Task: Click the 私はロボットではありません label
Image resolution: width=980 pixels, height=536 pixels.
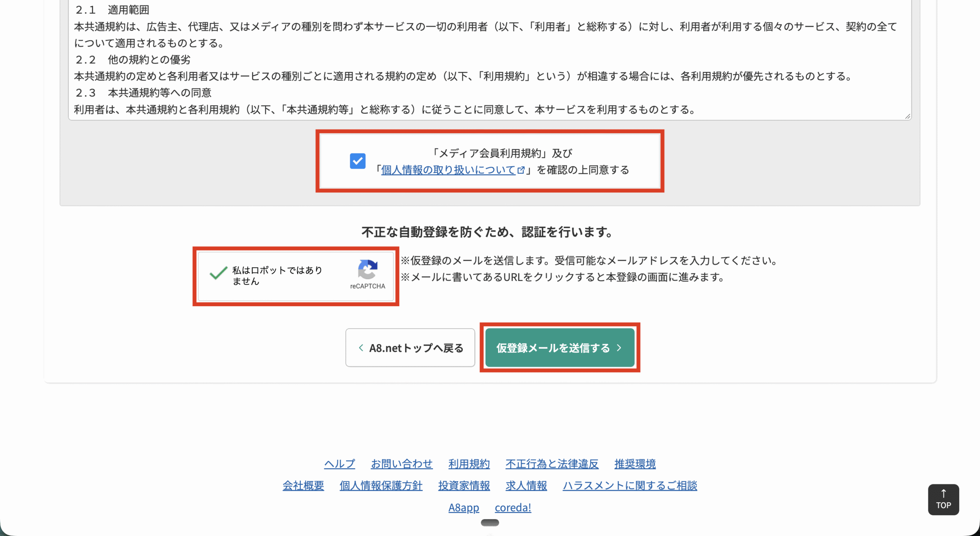Action: click(x=277, y=276)
